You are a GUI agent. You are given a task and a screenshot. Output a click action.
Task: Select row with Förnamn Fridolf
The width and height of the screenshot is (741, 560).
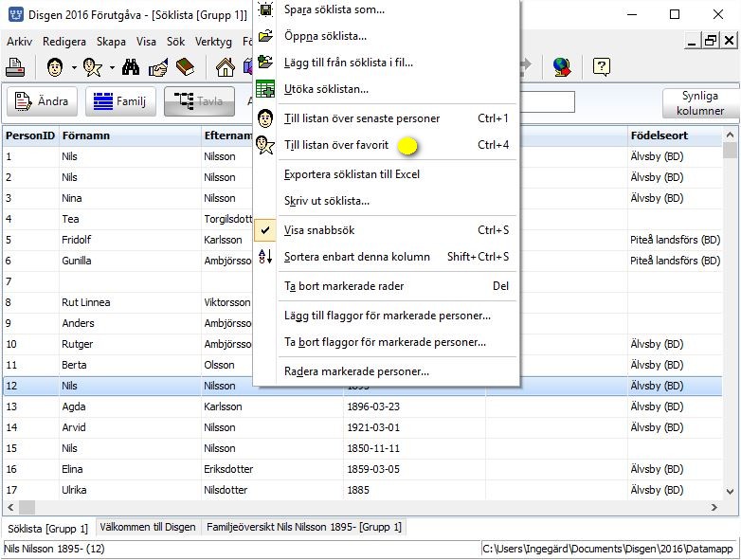[363, 240]
